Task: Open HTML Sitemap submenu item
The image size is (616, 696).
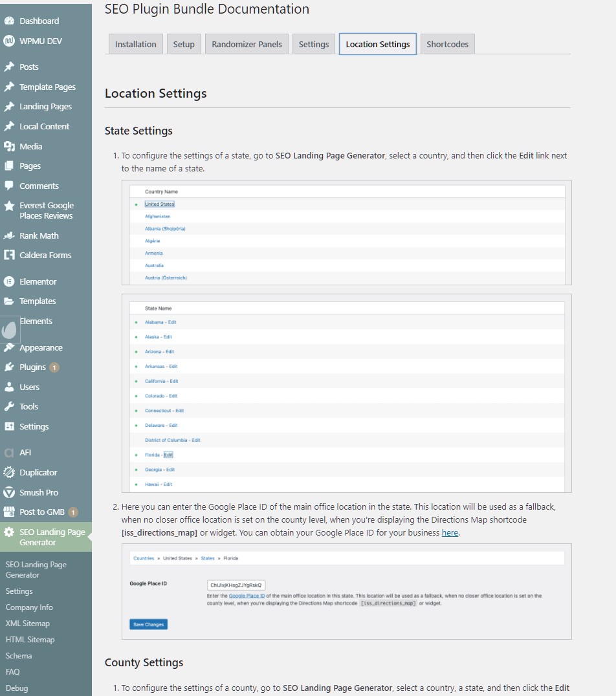Action: pos(30,640)
